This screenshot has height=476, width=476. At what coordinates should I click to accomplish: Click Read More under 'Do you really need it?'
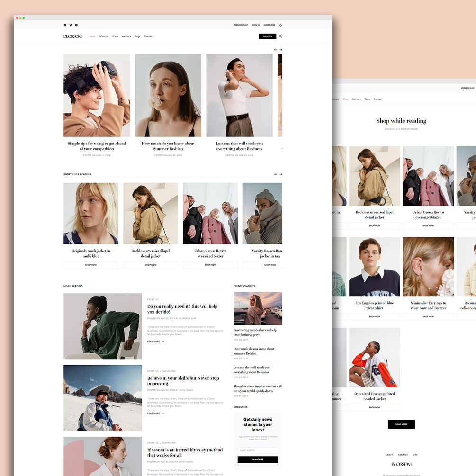click(155, 341)
